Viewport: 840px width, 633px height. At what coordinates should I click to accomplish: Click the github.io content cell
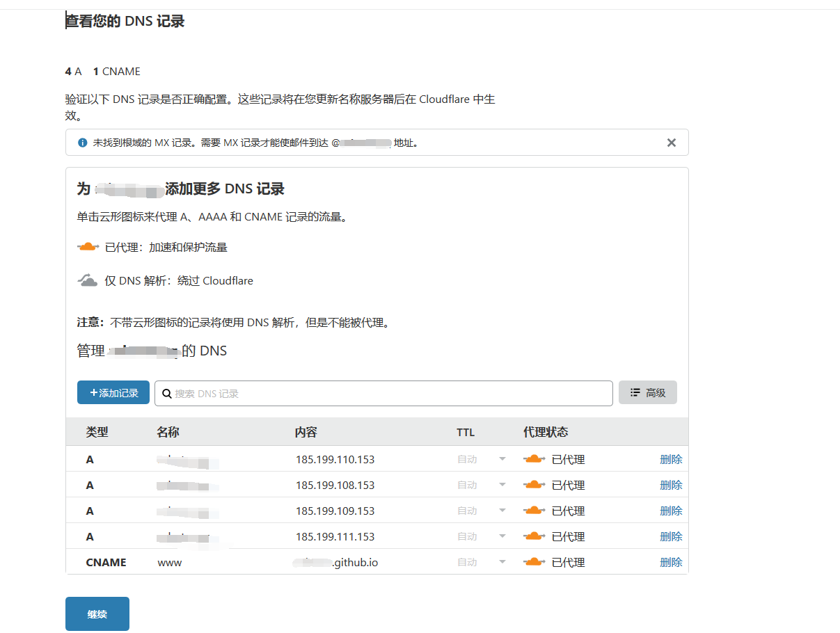tap(336, 562)
